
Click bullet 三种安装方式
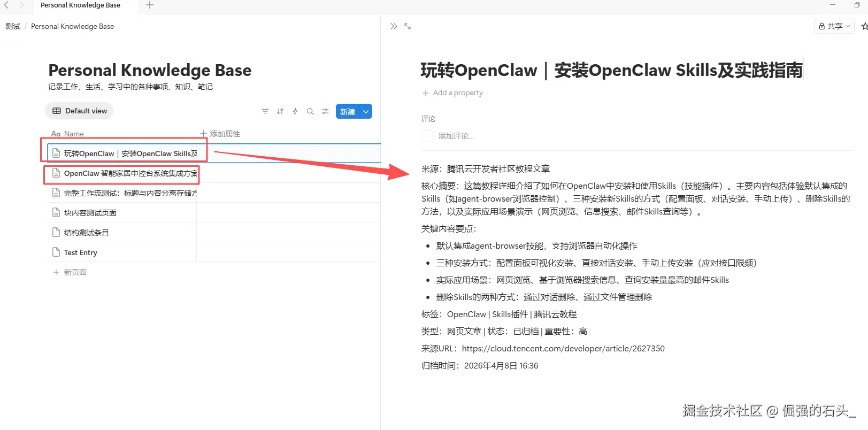596,263
